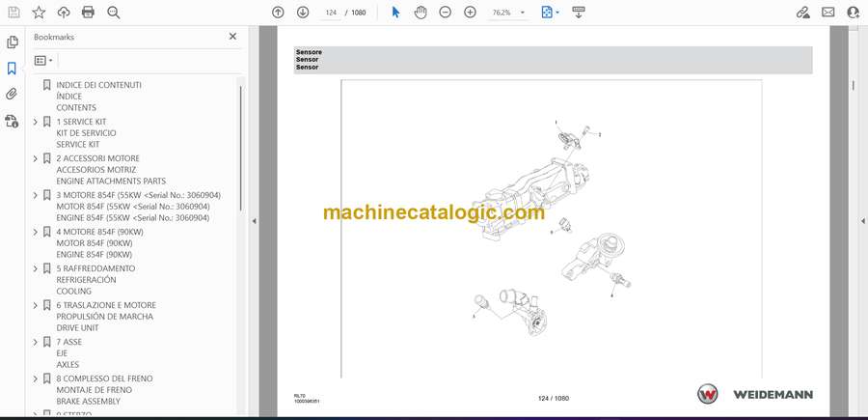Screen dimensions: 868x420
Task: Show the Attachments panel
Action: 12,95
